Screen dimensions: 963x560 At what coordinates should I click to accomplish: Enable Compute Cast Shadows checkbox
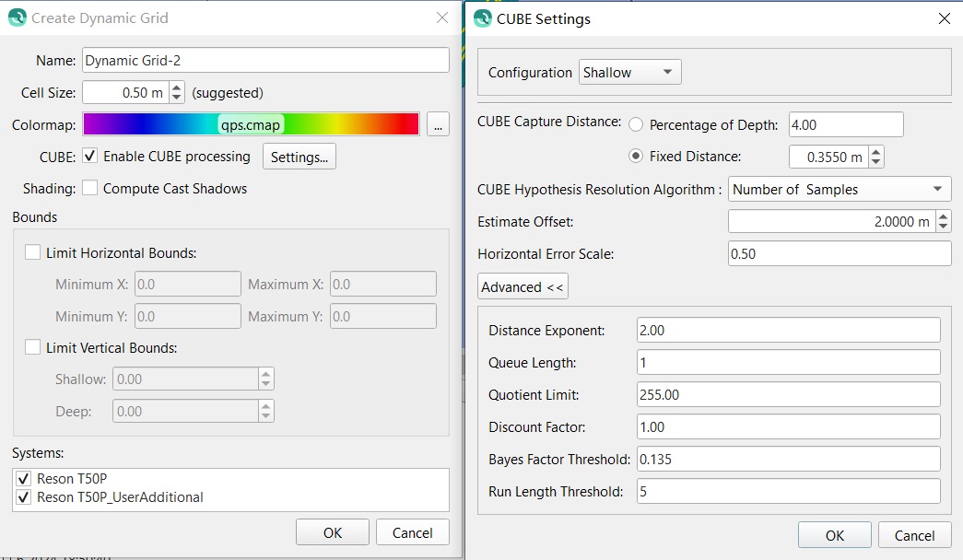(89, 188)
